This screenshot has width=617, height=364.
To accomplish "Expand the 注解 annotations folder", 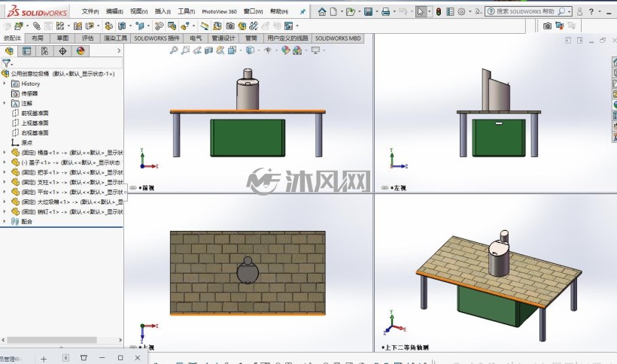I will click(x=5, y=103).
